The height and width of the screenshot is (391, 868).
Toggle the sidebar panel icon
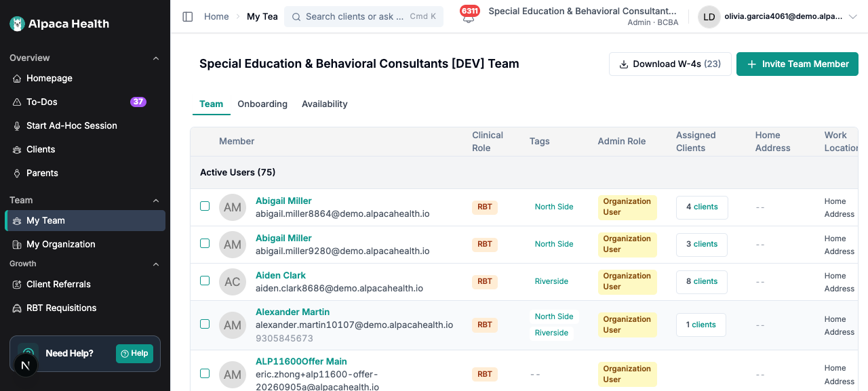point(188,16)
